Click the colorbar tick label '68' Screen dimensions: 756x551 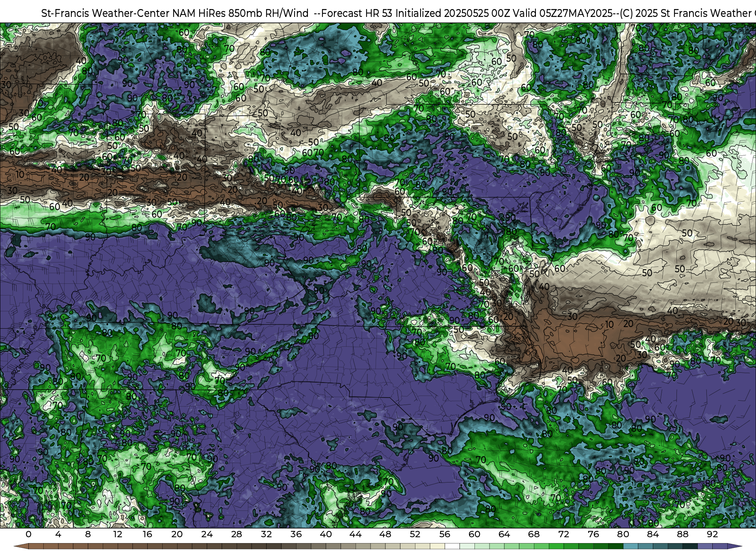coord(534,534)
